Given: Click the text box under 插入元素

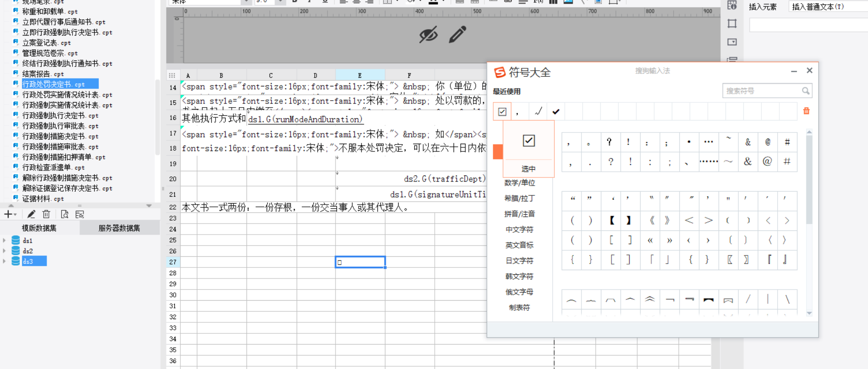Looking at the screenshot, I should tap(808, 25).
